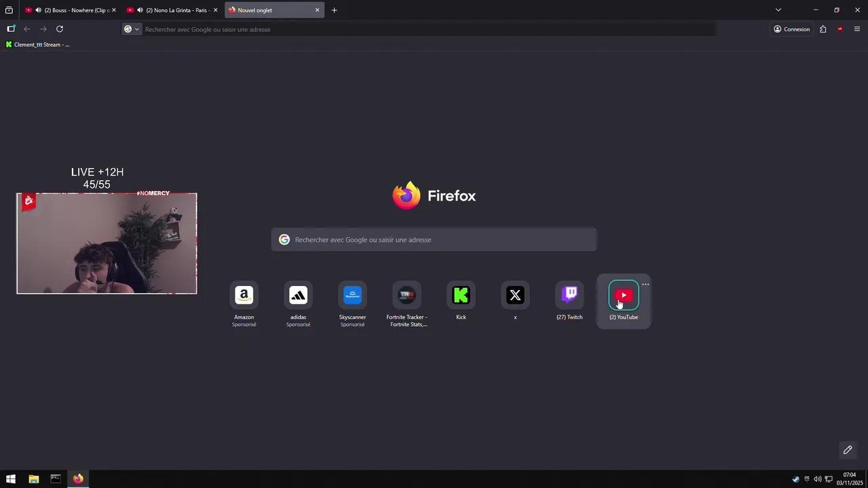Open the Extensions puzzle icon
This screenshot has height=488, width=868.
tap(823, 29)
